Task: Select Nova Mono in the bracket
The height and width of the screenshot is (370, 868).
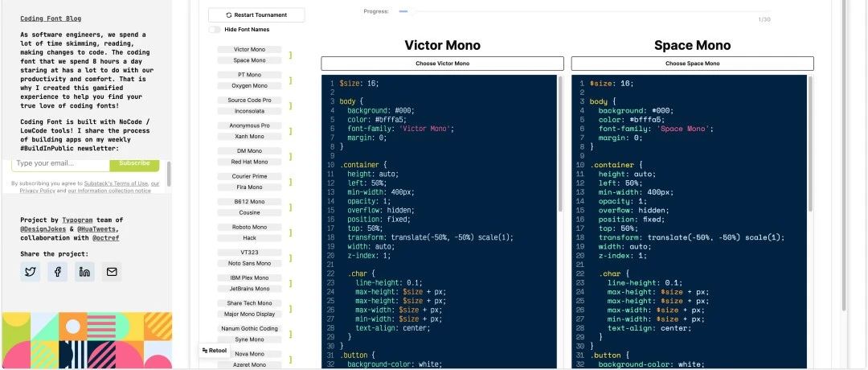Action: pyautogui.click(x=250, y=354)
